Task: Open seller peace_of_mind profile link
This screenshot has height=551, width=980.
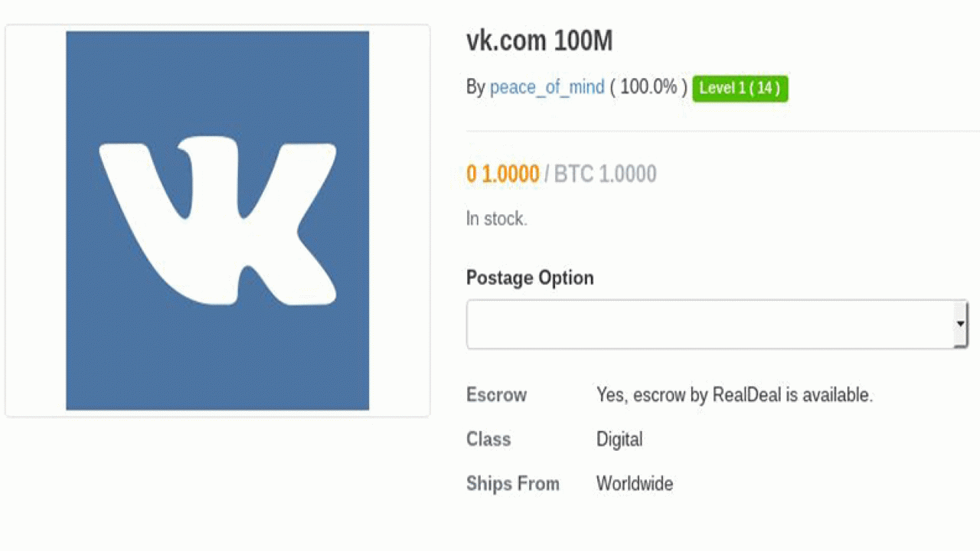Action: click(547, 87)
